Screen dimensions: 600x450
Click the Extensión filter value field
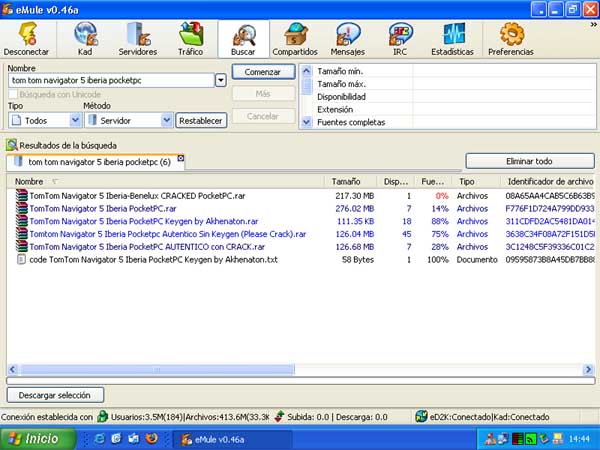pyautogui.click(x=504, y=109)
